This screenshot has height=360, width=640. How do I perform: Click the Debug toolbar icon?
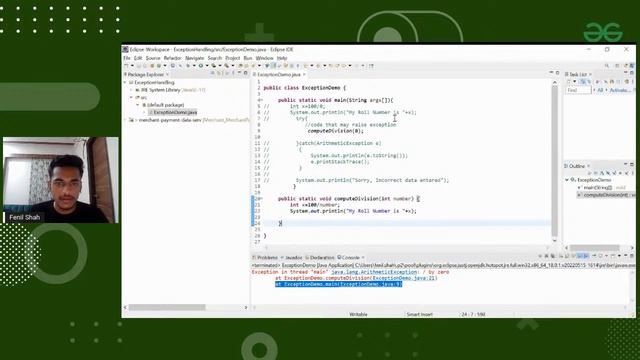click(188, 66)
